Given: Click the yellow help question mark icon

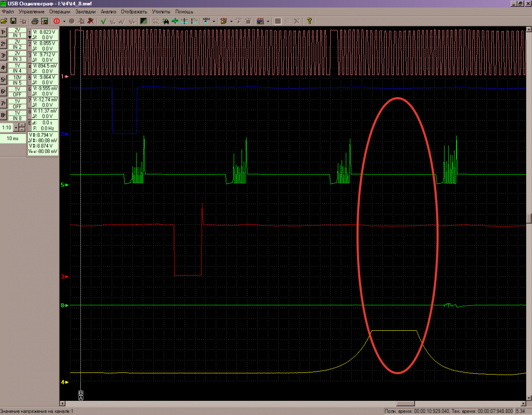Looking at the screenshot, I should click(309, 21).
